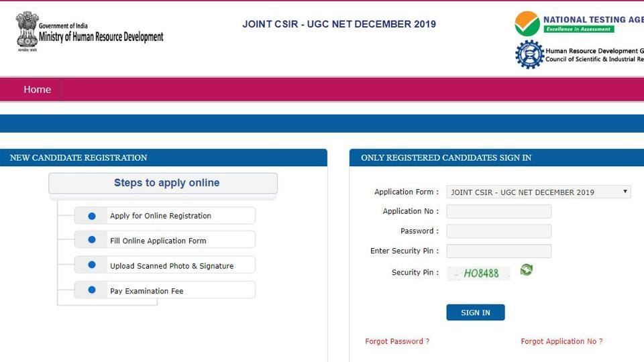Select Pay Examination Fee step
The image size is (644, 362).
(146, 291)
